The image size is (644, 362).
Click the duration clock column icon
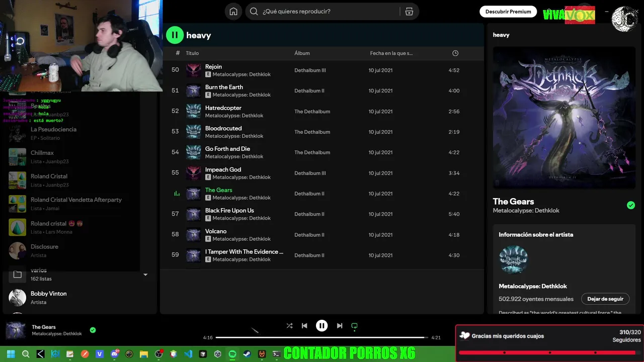point(455,53)
